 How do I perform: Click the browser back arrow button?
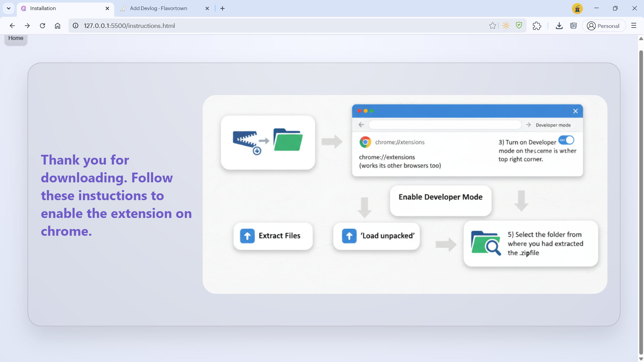click(12, 26)
